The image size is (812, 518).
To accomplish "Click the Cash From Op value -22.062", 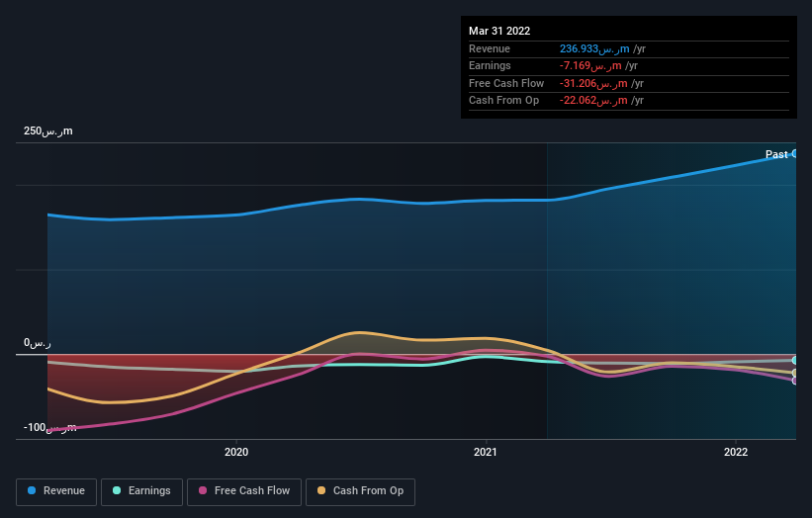I will [593, 101].
